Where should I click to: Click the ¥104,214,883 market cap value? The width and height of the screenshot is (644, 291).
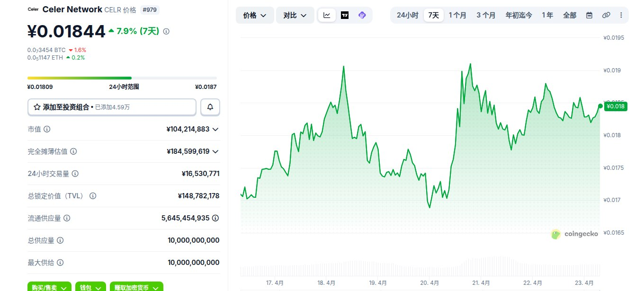188,129
